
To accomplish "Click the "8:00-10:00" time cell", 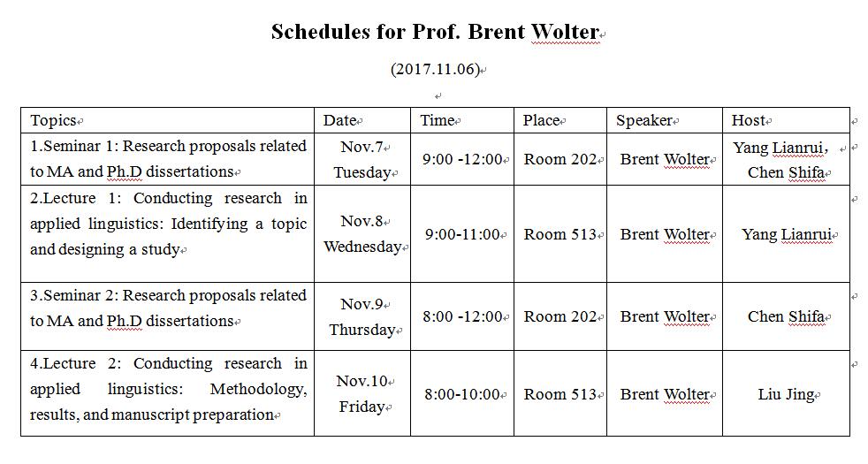I will [x=462, y=394].
